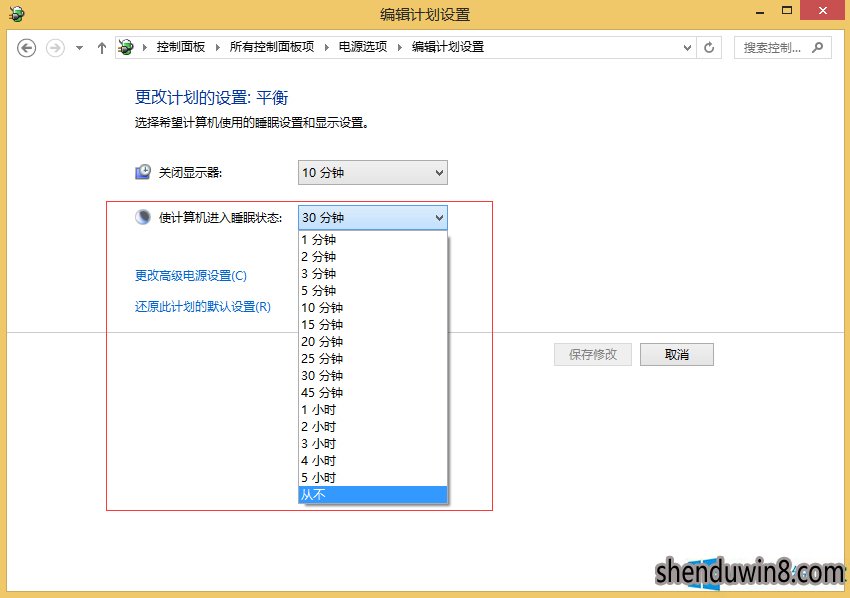Select 4 小时 option
Screen dimensions: 850x598
point(372,460)
